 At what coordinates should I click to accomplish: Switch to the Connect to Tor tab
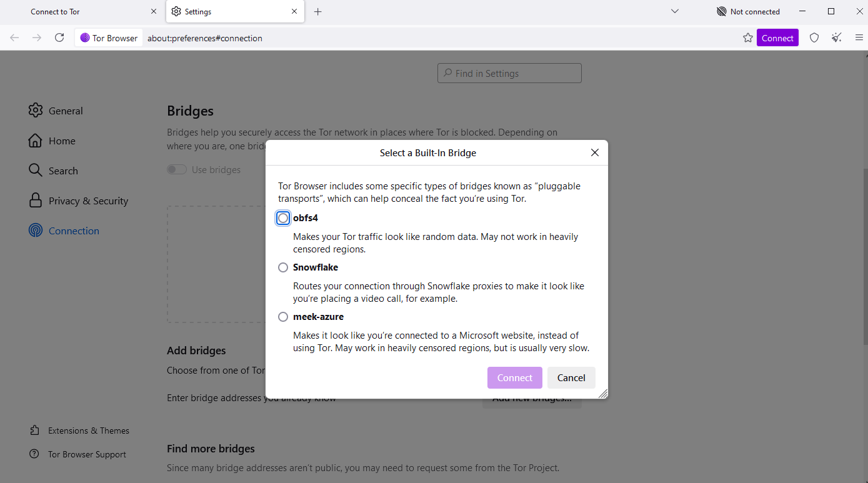(87, 11)
